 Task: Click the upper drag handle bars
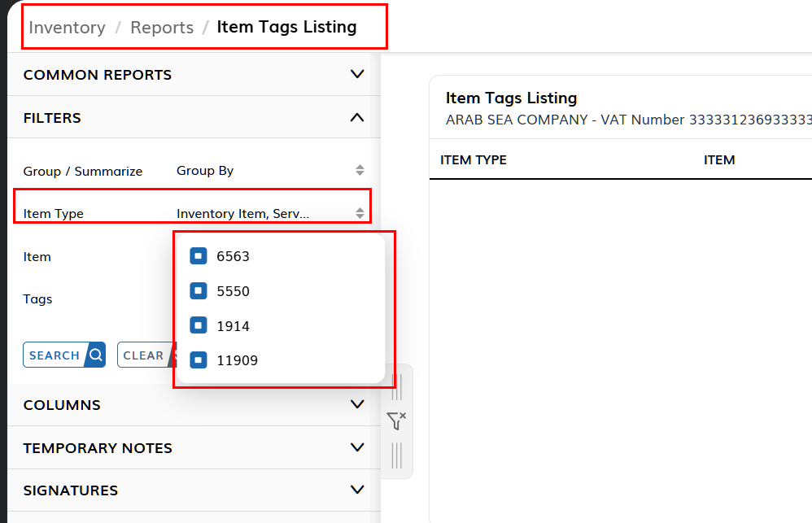397,387
